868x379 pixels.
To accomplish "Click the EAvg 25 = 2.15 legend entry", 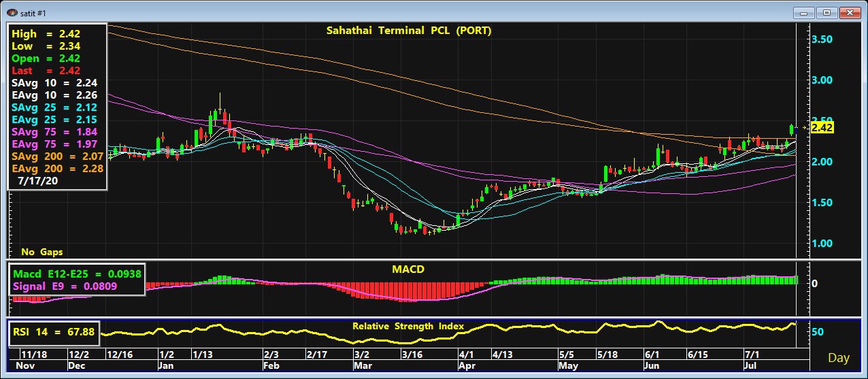I will pyautogui.click(x=54, y=120).
